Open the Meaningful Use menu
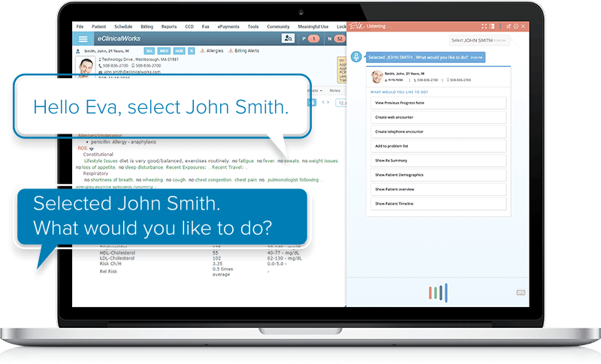The width and height of the screenshot is (601, 364). click(313, 26)
